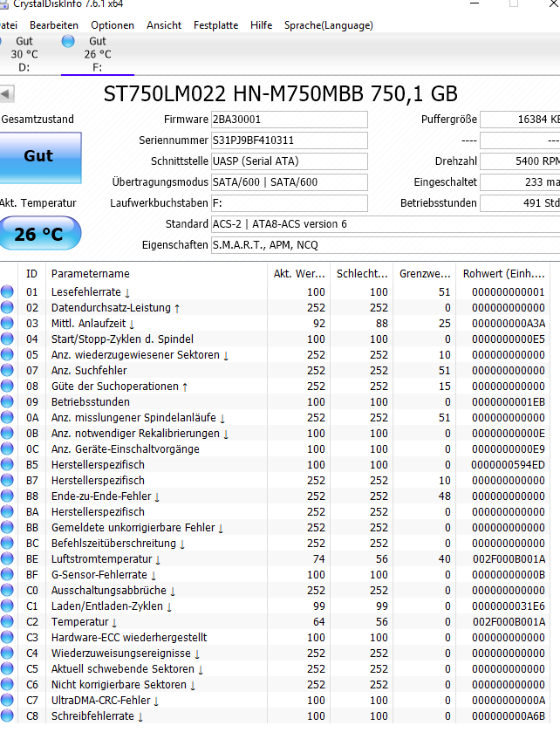Click the ID column header

click(x=32, y=274)
